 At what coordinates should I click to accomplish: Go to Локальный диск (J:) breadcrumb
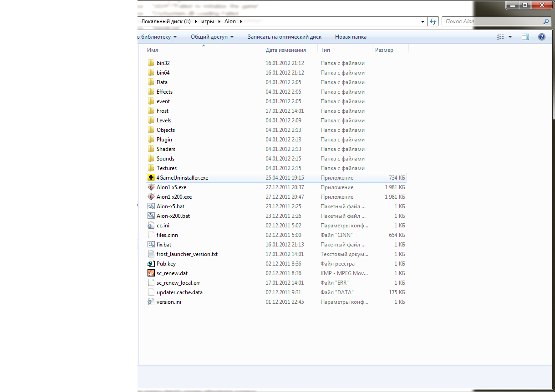(x=166, y=21)
